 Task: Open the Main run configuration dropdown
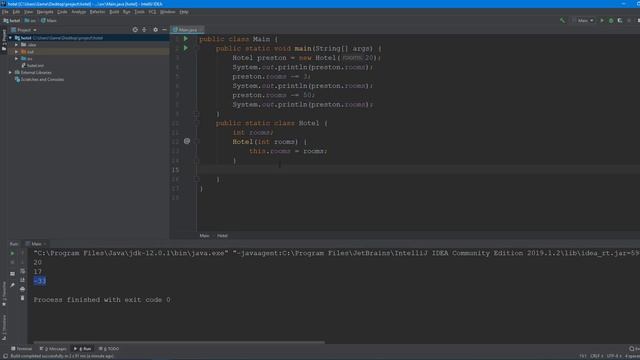(583, 20)
